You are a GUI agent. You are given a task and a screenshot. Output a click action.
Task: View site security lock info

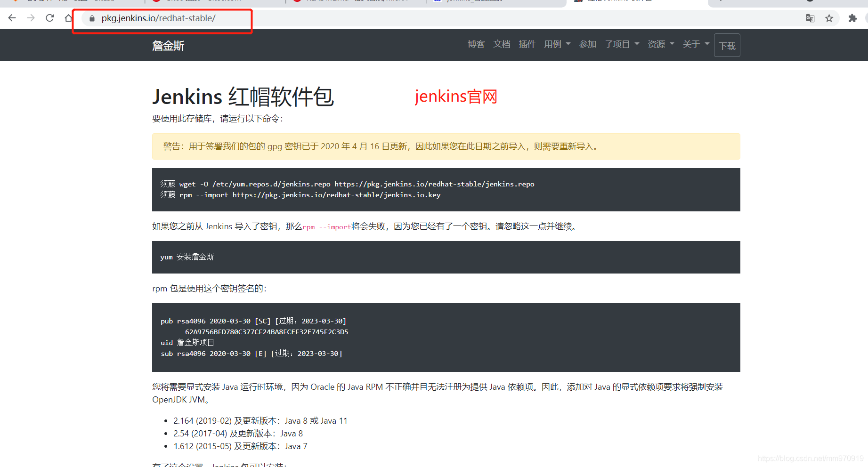point(92,18)
